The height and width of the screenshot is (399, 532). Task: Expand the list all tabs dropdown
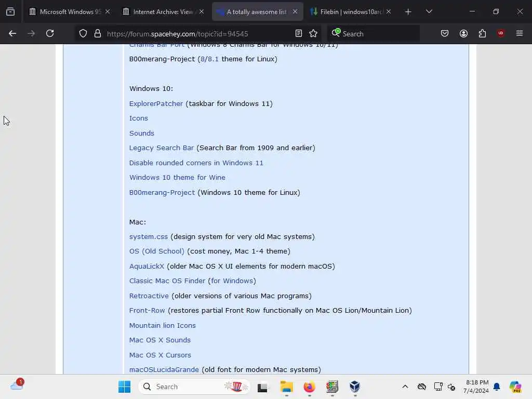429,12
